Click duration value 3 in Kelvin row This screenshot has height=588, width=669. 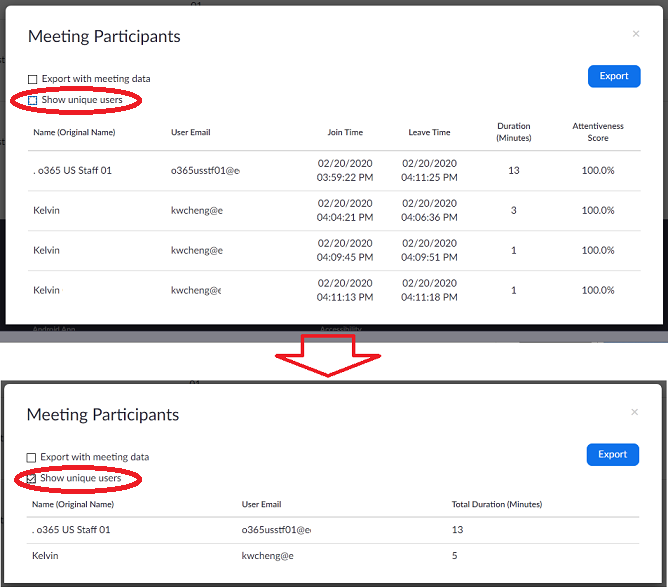[514, 211]
